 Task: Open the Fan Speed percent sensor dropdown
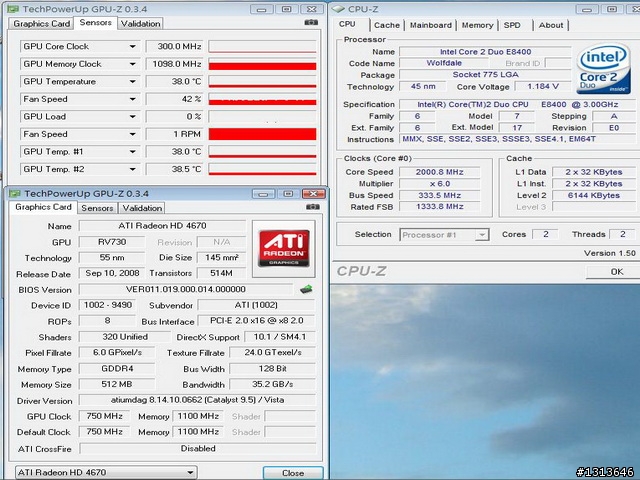132,99
